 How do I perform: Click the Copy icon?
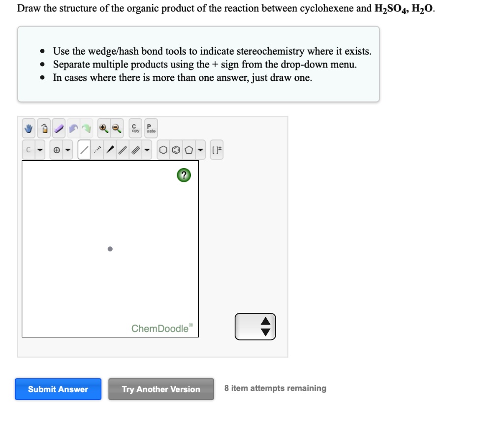135,128
